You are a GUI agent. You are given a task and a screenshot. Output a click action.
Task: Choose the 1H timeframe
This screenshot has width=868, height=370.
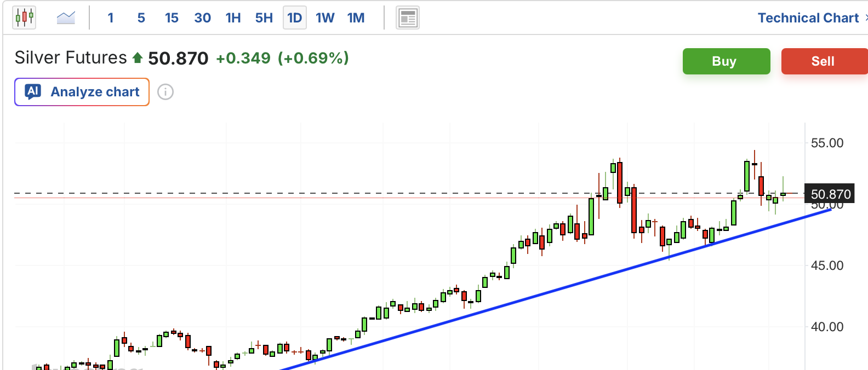coord(233,18)
